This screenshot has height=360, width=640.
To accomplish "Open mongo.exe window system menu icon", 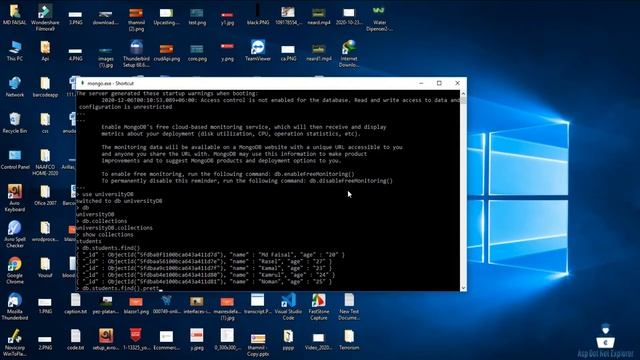I will [82, 83].
